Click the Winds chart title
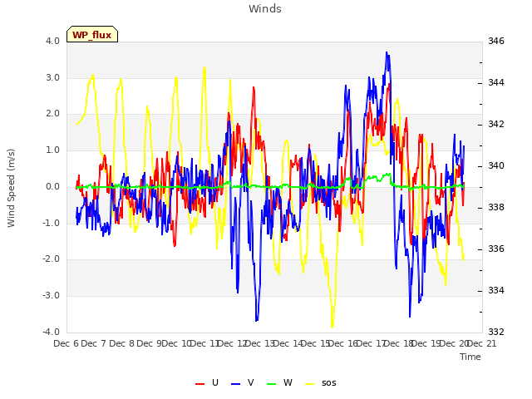 tap(265, 9)
